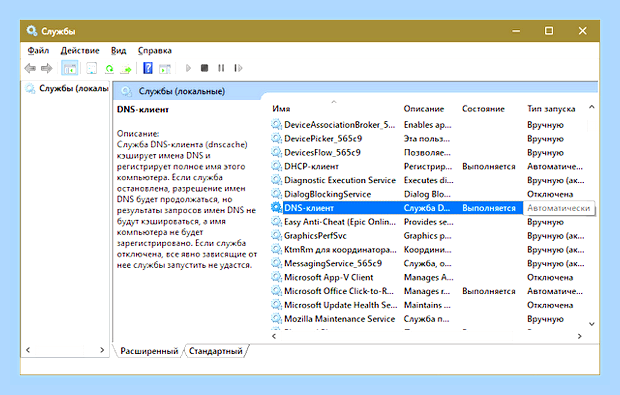Open the Вид menu

coord(119,51)
